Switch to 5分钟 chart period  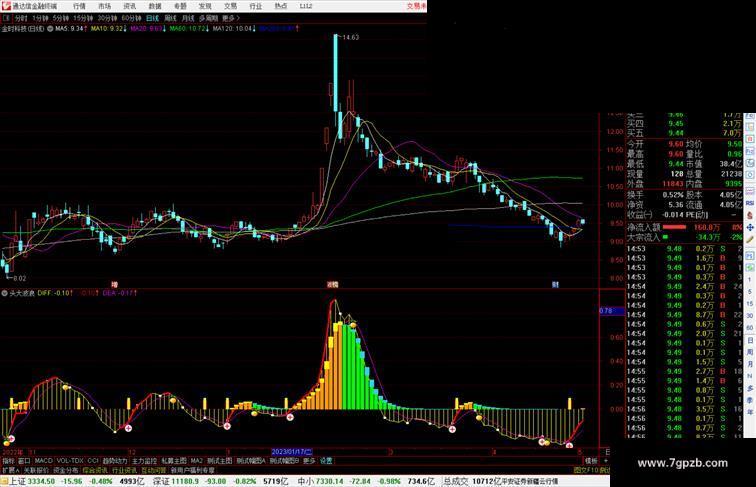point(61,18)
